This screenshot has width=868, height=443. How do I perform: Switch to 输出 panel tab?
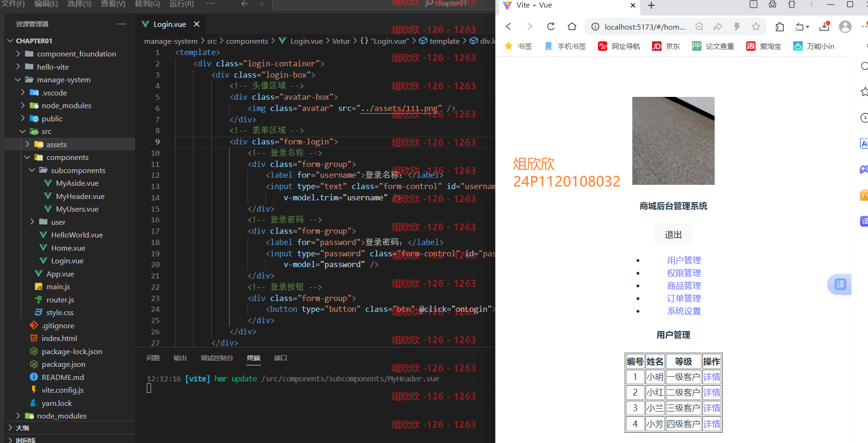(180, 358)
